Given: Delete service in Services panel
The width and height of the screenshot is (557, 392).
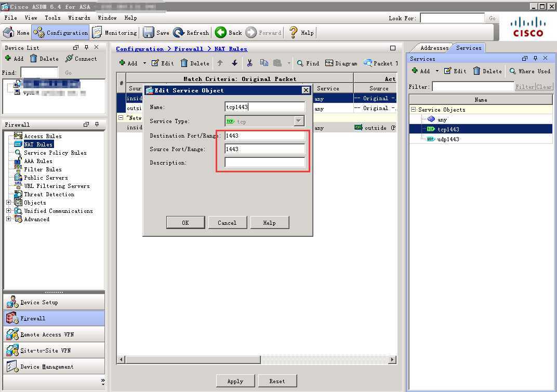Looking at the screenshot, I should (x=488, y=71).
